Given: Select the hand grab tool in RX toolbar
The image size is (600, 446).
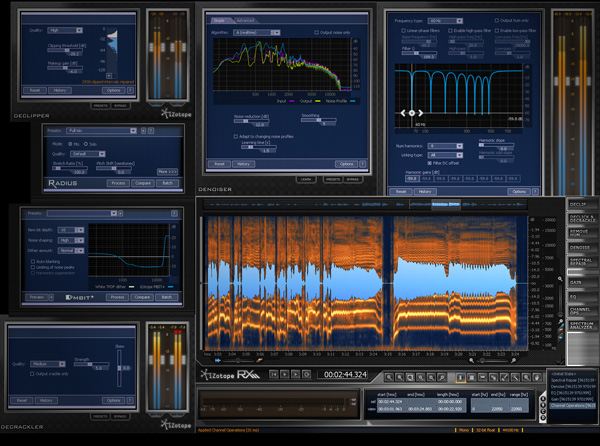Looking at the screenshot, I should (x=538, y=378).
